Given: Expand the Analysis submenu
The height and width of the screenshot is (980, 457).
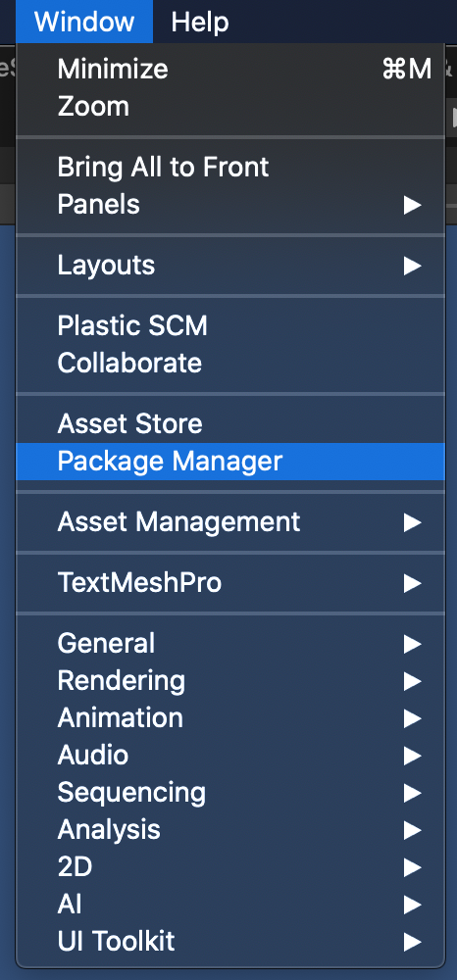Looking at the screenshot, I should pyautogui.click(x=230, y=830).
